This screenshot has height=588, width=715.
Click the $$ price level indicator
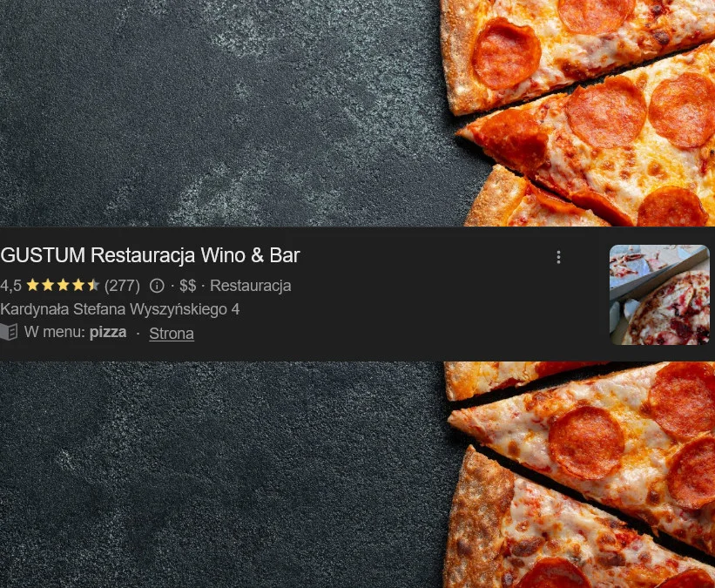click(x=187, y=286)
